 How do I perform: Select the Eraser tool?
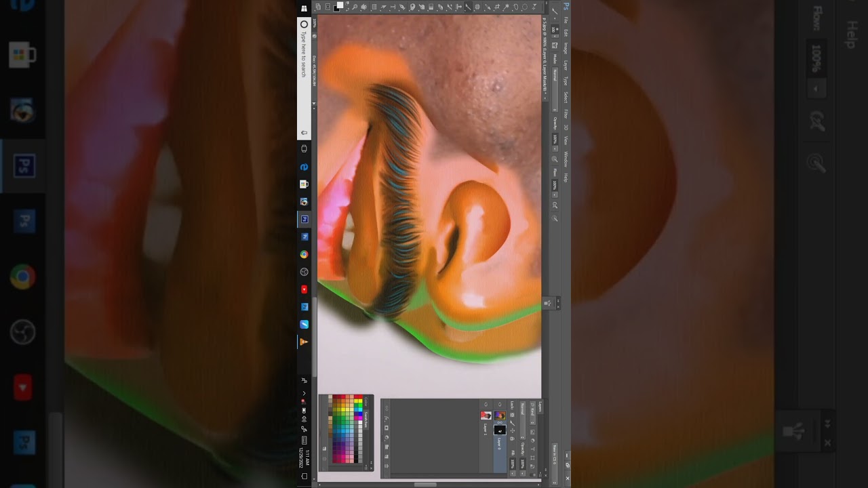[x=439, y=7]
